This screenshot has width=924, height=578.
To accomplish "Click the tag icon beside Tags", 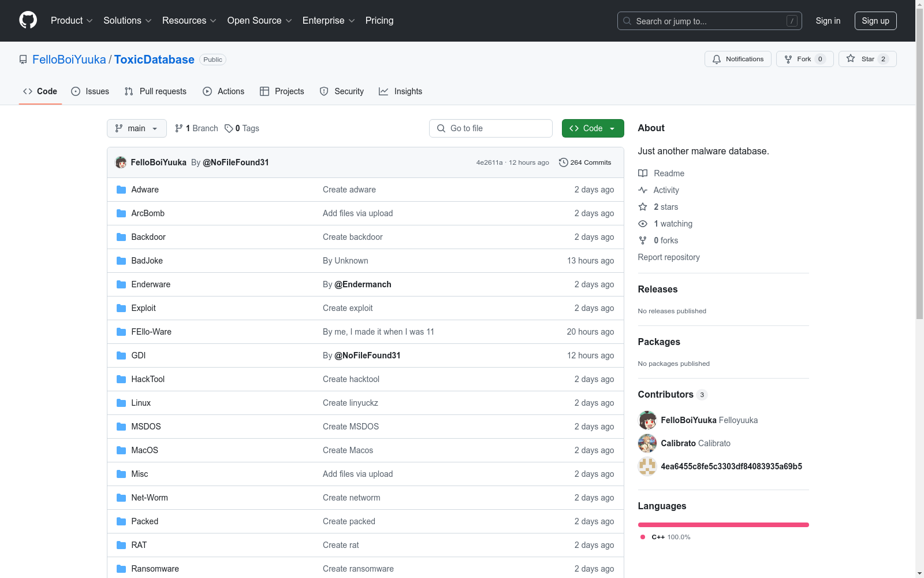I will point(229,128).
